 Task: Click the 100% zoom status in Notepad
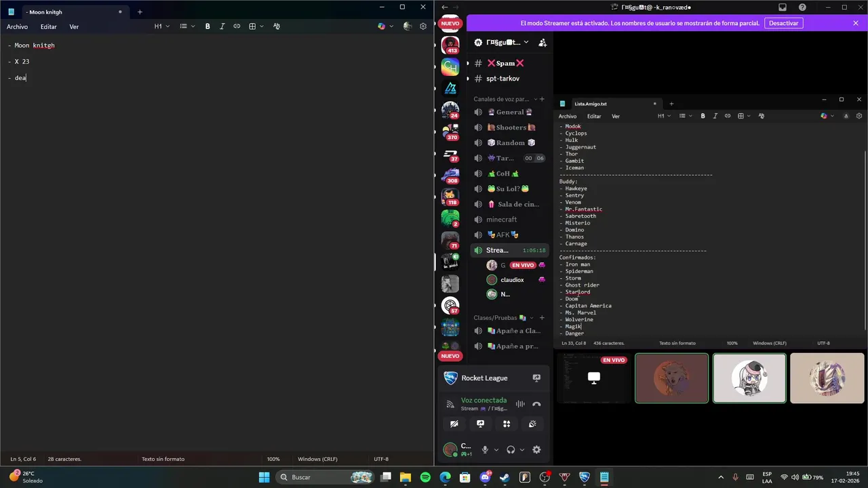point(273,459)
